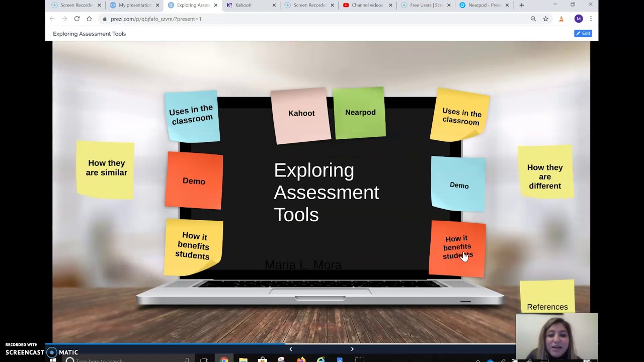
Task: Switch to the Channel videos tab
Action: click(x=367, y=5)
